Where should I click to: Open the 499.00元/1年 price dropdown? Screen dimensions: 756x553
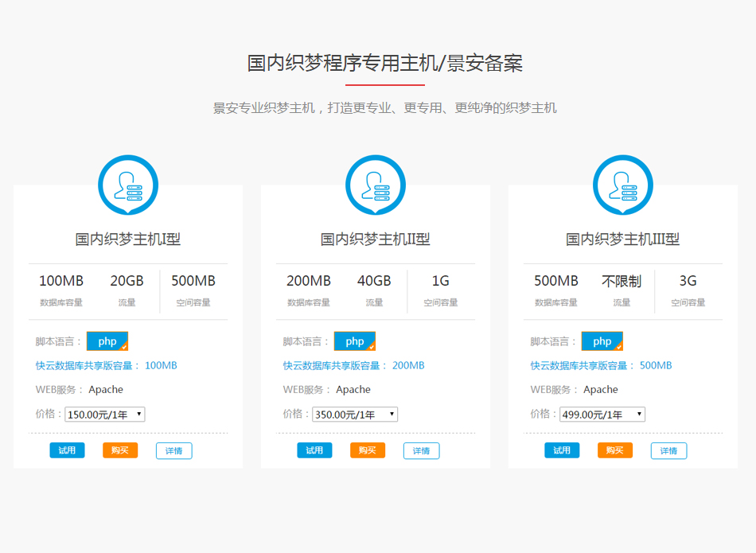point(602,415)
